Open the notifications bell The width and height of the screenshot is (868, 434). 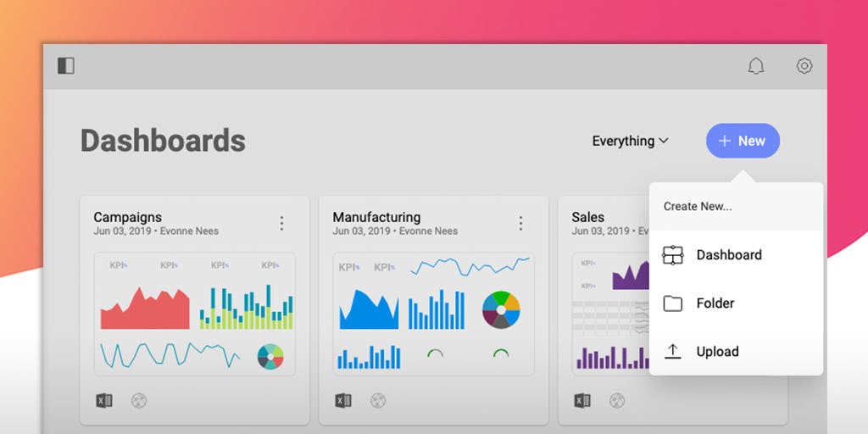[x=755, y=66]
